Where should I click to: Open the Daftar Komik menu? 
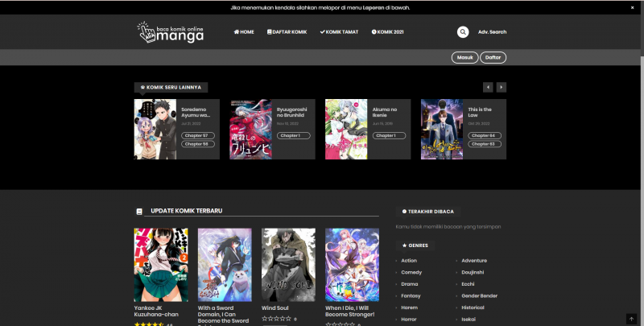tap(287, 32)
